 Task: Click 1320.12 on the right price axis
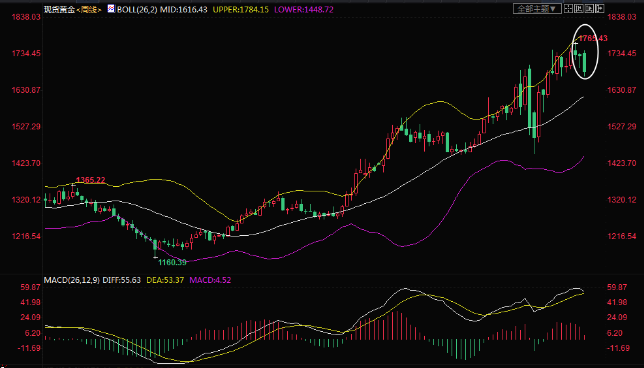point(622,200)
